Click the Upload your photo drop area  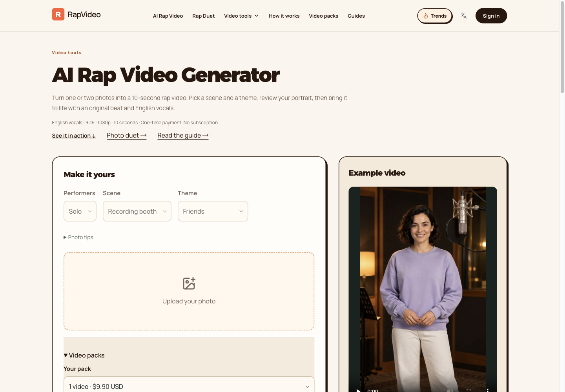click(x=189, y=291)
